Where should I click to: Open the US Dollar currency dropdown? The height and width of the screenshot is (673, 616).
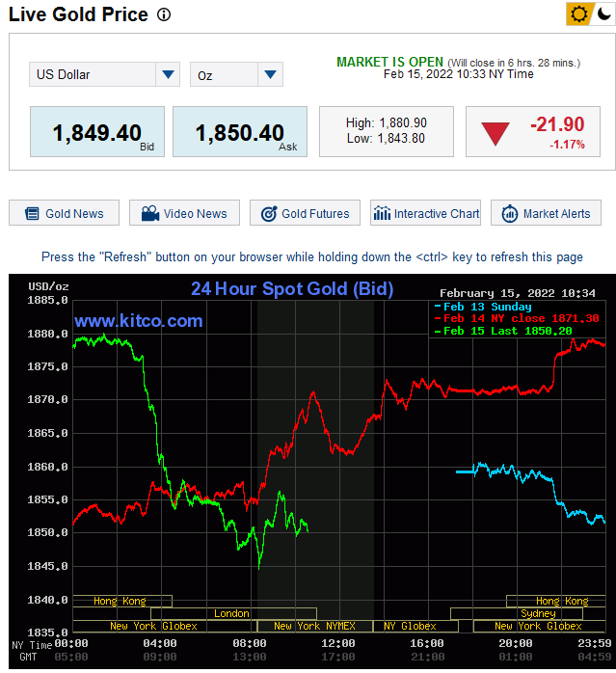pyautogui.click(x=104, y=74)
